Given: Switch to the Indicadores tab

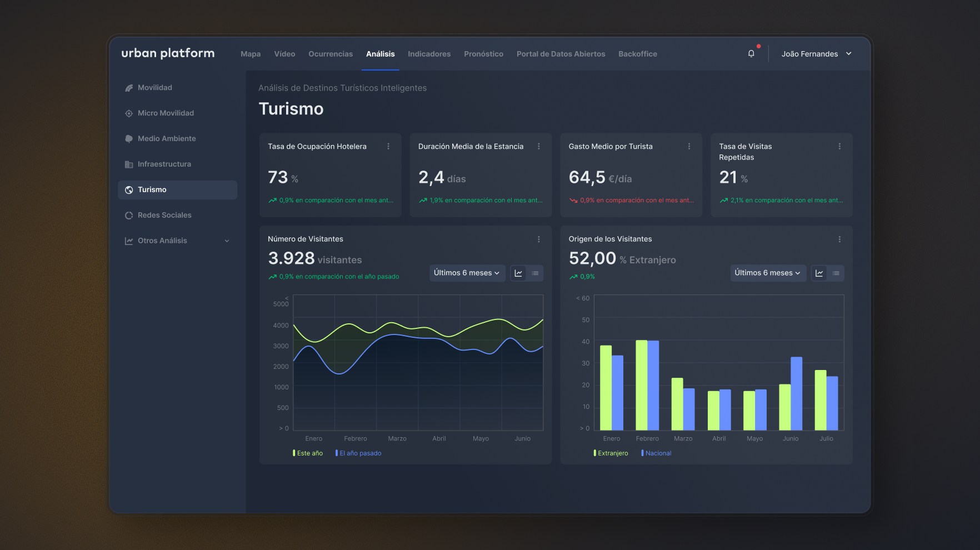Looking at the screenshot, I should pyautogui.click(x=429, y=54).
